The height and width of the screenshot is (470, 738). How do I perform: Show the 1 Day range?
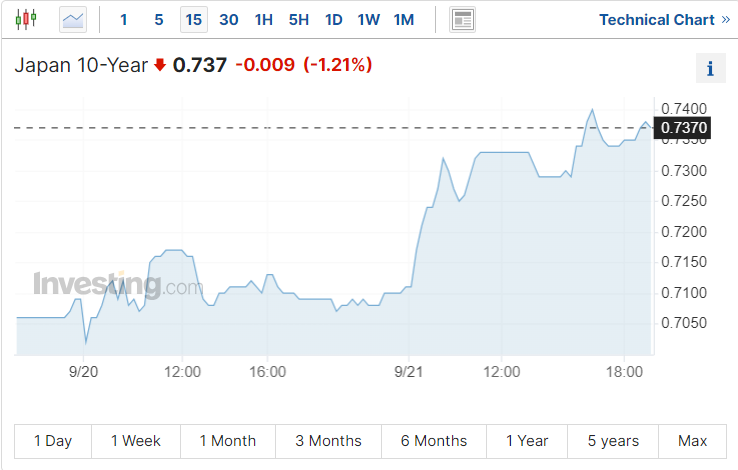click(x=53, y=441)
